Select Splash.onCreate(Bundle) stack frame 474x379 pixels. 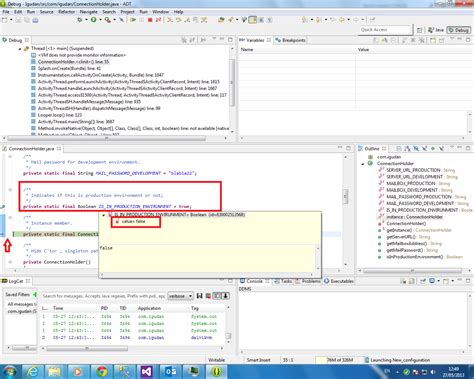[69, 68]
